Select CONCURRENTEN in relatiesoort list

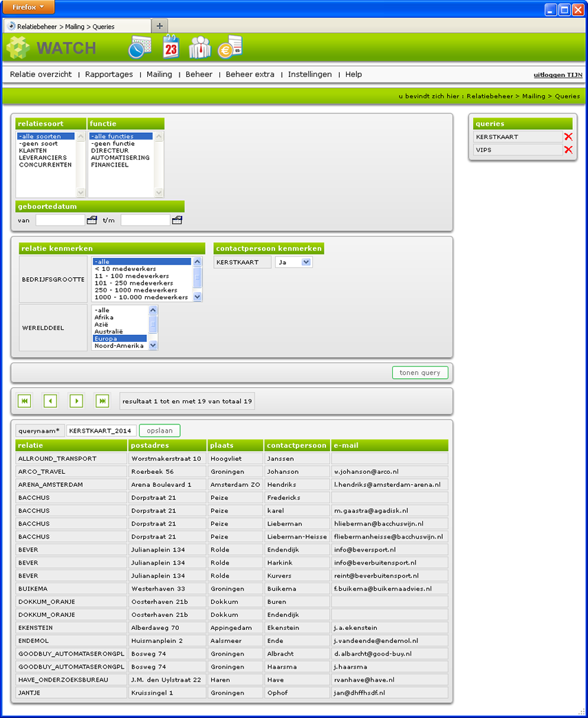click(45, 165)
